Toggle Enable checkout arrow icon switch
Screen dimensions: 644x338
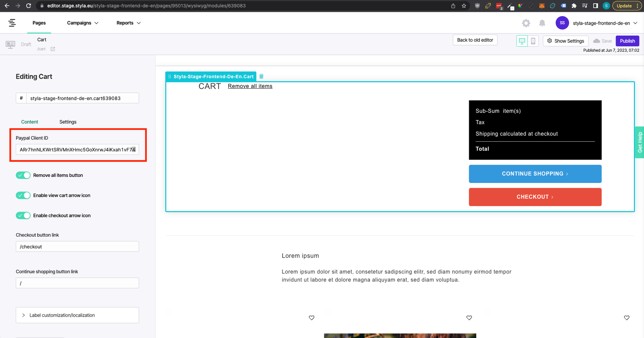(23, 216)
